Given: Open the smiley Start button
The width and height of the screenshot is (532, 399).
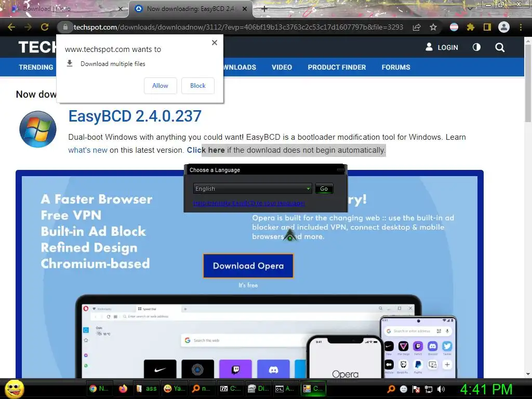Looking at the screenshot, I should pos(14,389).
